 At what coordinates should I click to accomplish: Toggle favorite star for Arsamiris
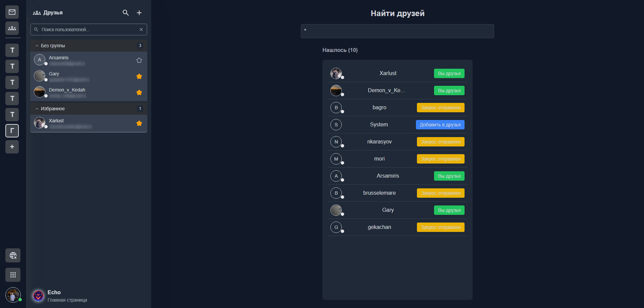pos(139,60)
